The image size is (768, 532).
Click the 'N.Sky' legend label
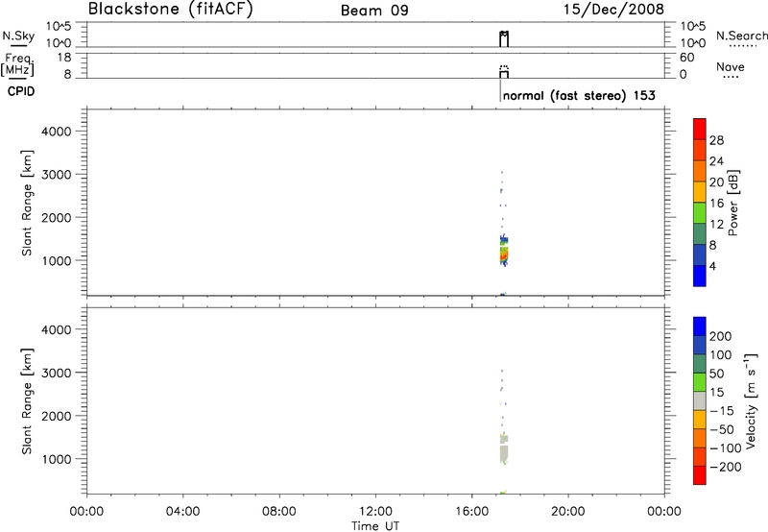[x=18, y=36]
